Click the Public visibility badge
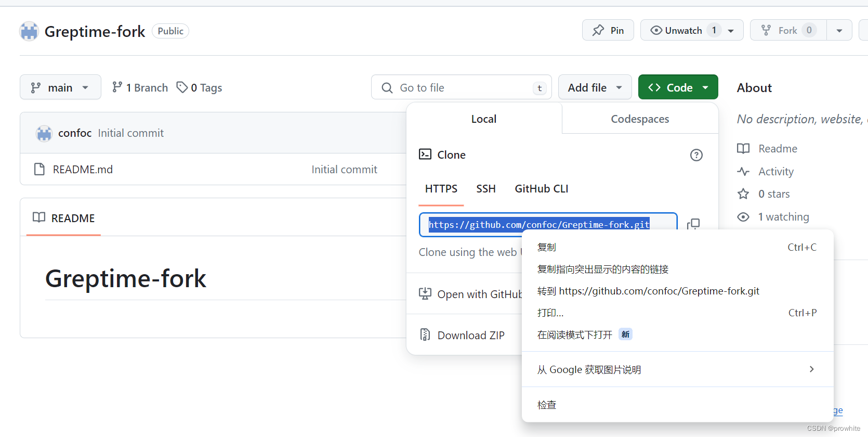The width and height of the screenshot is (868, 437). (170, 31)
